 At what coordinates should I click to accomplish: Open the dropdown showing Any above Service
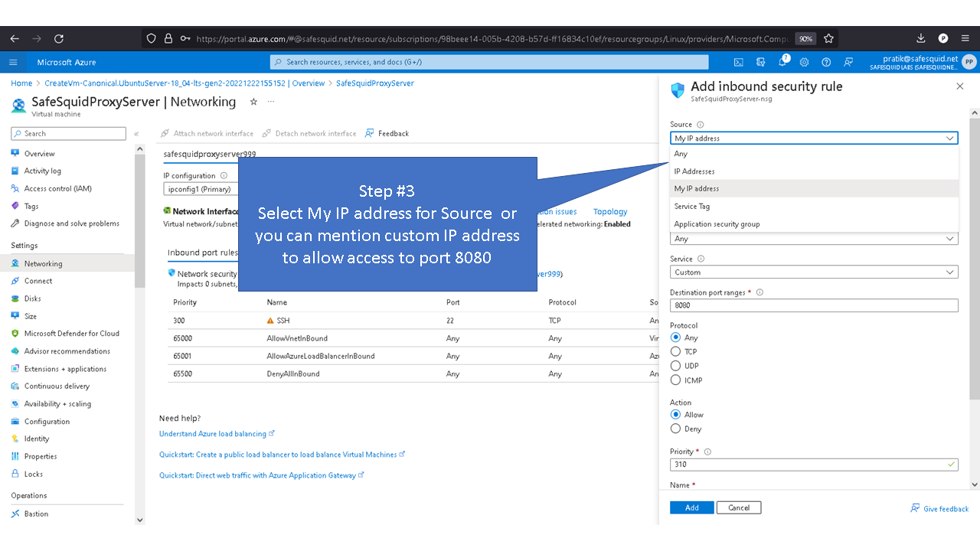(814, 239)
